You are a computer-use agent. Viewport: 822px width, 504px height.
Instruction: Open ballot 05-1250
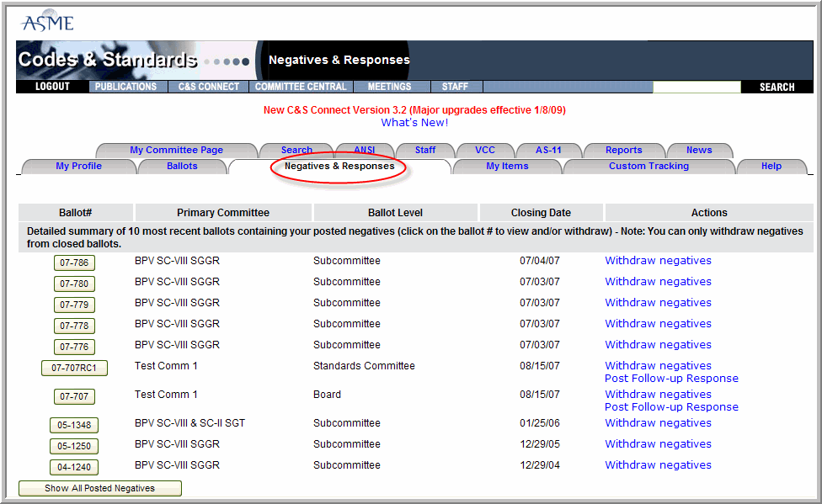coord(74,446)
